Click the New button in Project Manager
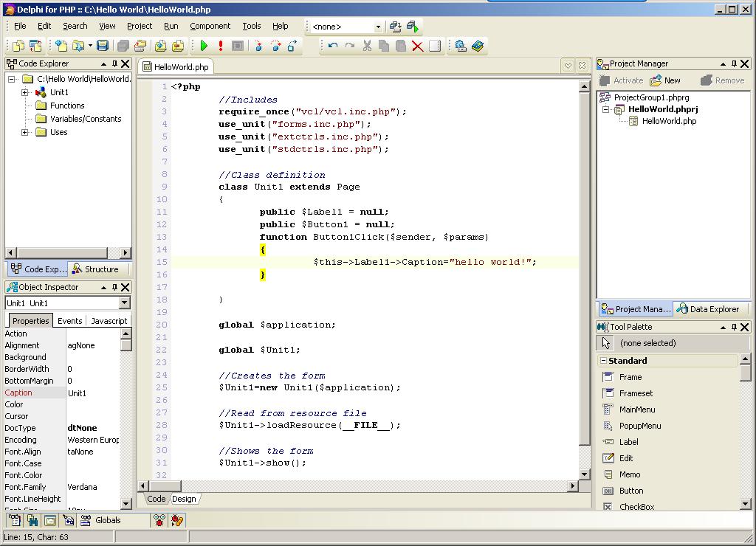The image size is (756, 546). 665,80
